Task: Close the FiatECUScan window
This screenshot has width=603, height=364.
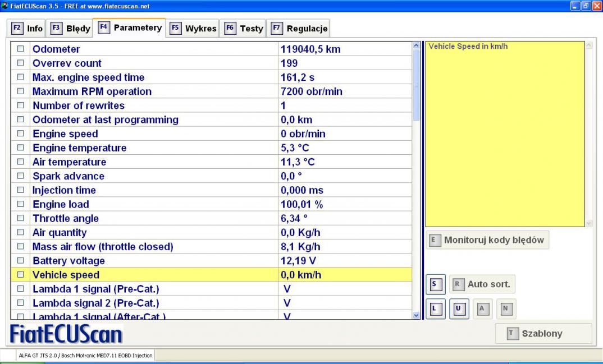Action: point(596,6)
